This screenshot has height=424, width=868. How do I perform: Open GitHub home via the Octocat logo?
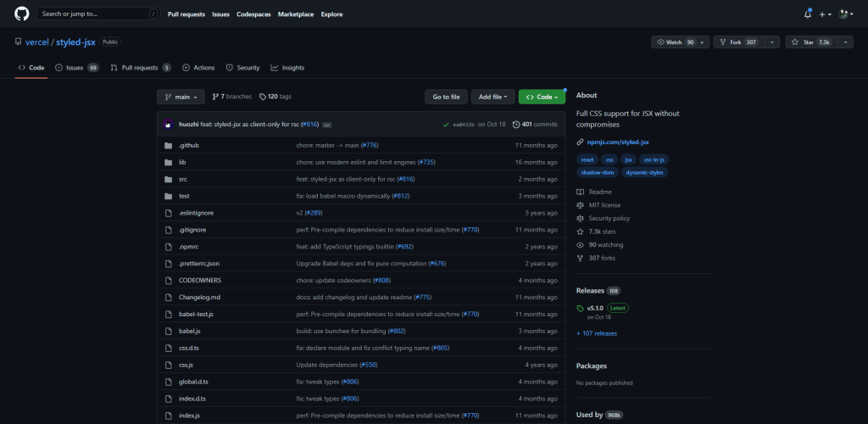[x=21, y=14]
